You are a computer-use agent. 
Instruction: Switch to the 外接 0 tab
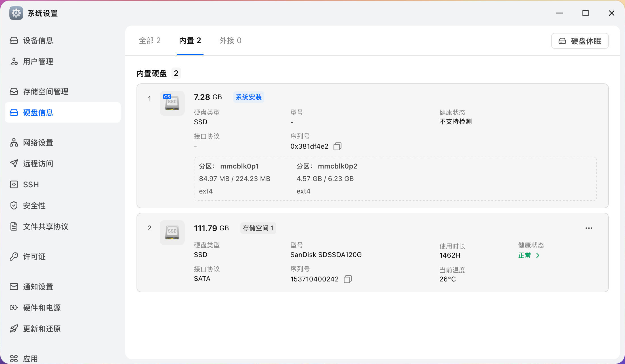point(230,41)
